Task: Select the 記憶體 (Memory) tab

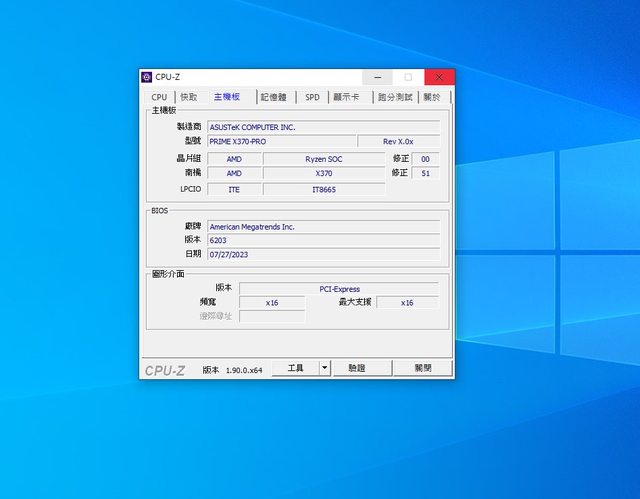Action: coord(273,97)
